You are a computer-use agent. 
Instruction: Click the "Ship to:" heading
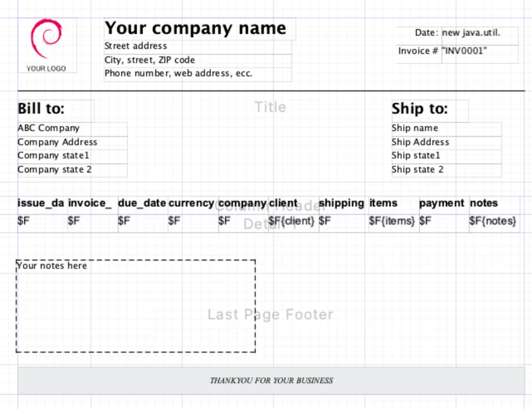tap(420, 109)
